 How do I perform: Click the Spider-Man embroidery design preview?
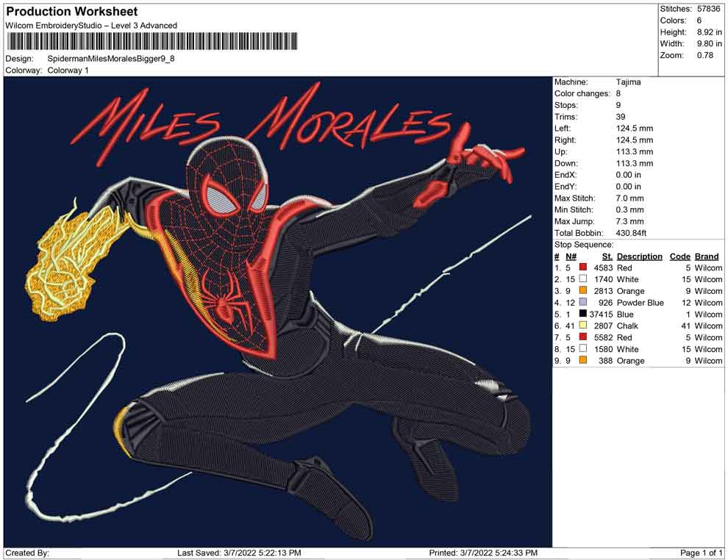278,312
